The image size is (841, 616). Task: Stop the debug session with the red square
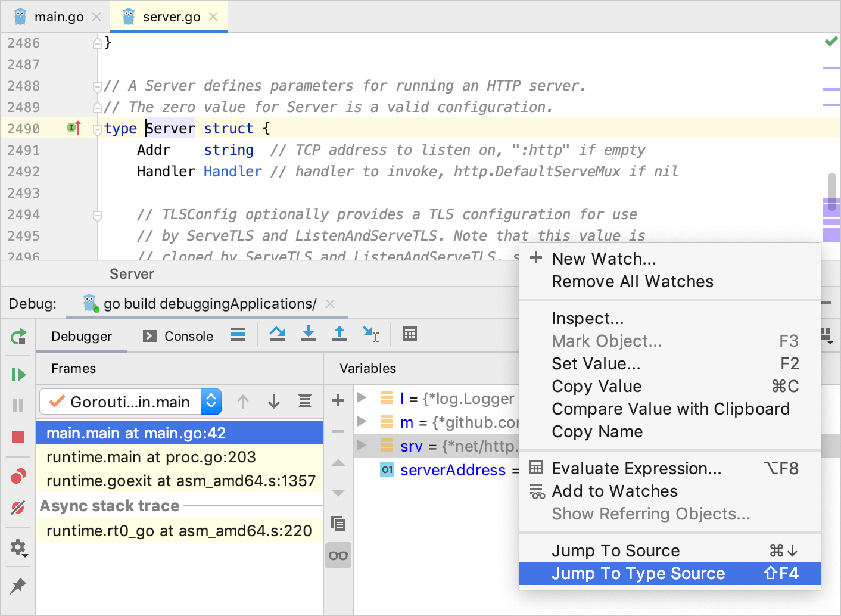coord(18,437)
